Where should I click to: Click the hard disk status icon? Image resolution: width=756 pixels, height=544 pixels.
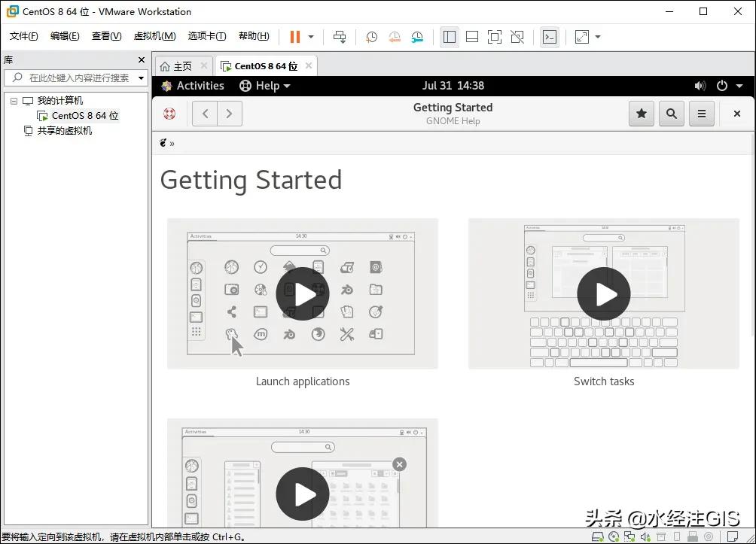pyautogui.click(x=597, y=536)
